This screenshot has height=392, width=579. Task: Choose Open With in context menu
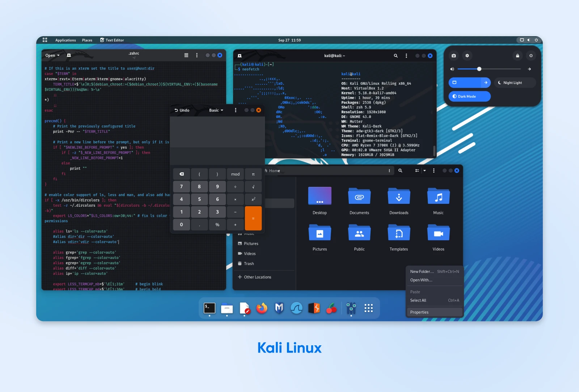(434, 280)
